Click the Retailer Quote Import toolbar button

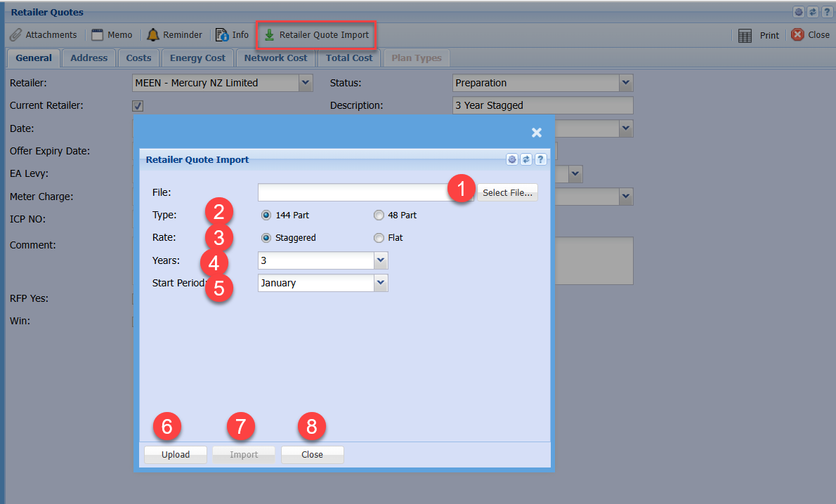point(316,35)
